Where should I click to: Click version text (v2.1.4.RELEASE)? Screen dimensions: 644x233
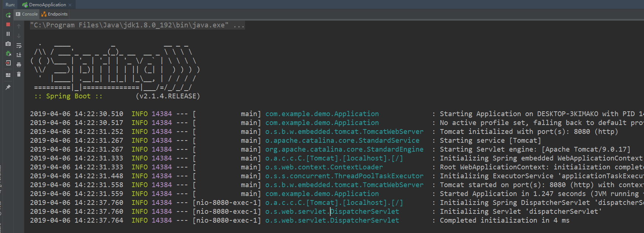(x=168, y=96)
